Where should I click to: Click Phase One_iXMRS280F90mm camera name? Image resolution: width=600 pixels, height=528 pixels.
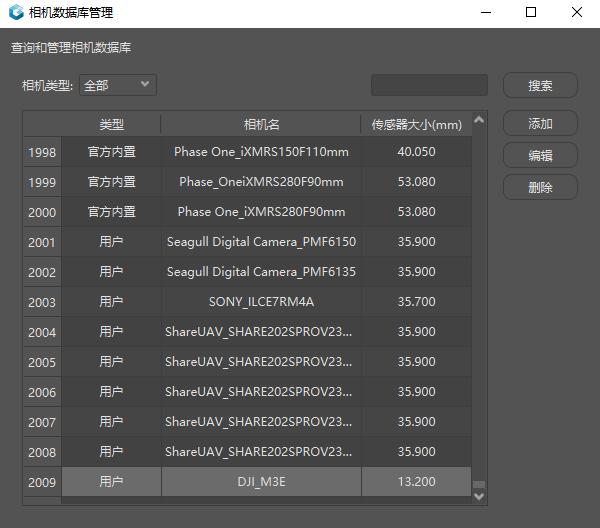[x=261, y=212]
